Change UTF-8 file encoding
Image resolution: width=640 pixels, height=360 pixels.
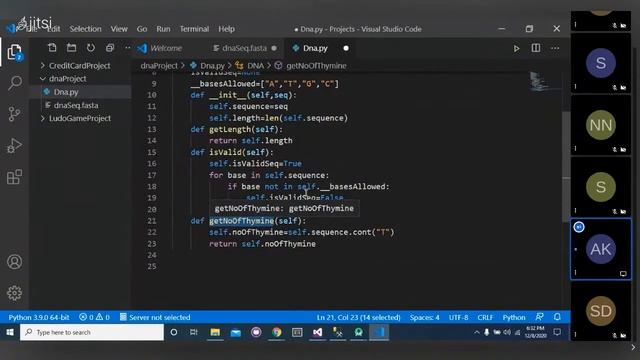[458, 317]
